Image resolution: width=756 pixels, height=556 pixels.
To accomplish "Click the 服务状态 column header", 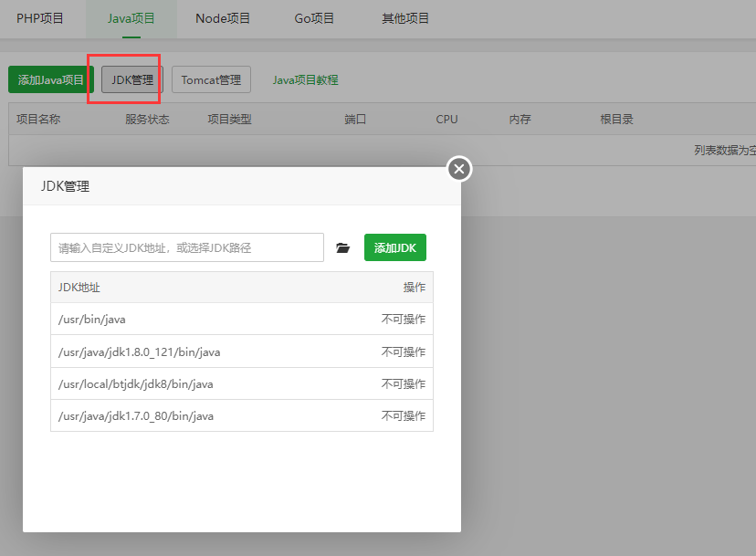I will (x=148, y=119).
